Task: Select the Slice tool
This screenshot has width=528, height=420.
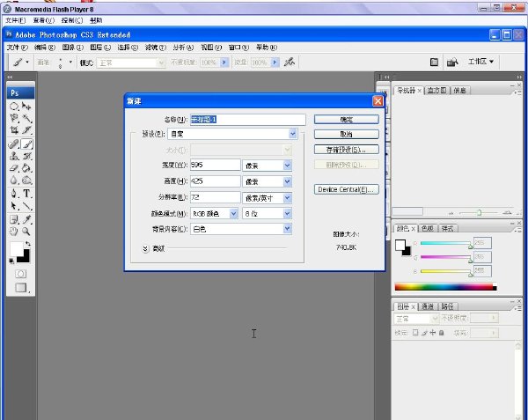Action: click(x=26, y=130)
